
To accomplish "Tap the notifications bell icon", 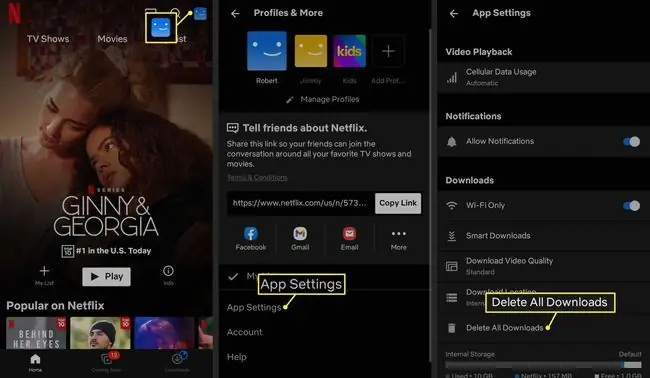I will 452,142.
